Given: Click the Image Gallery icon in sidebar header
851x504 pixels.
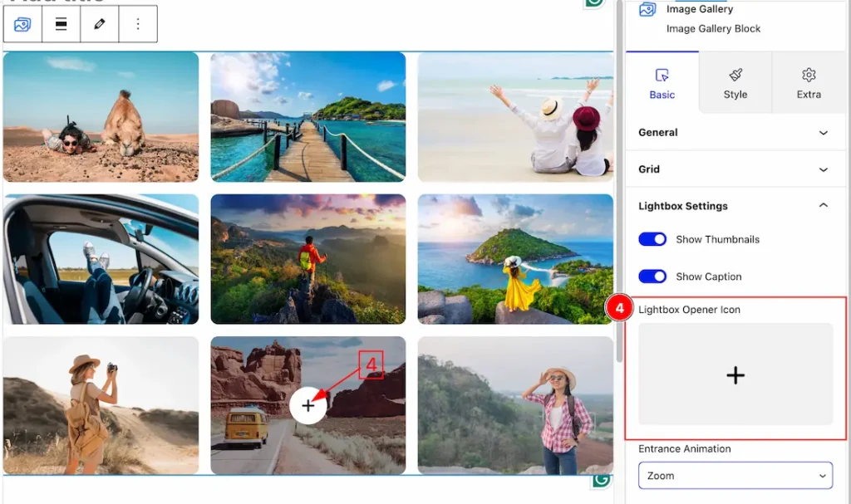Looking at the screenshot, I should click(647, 9).
